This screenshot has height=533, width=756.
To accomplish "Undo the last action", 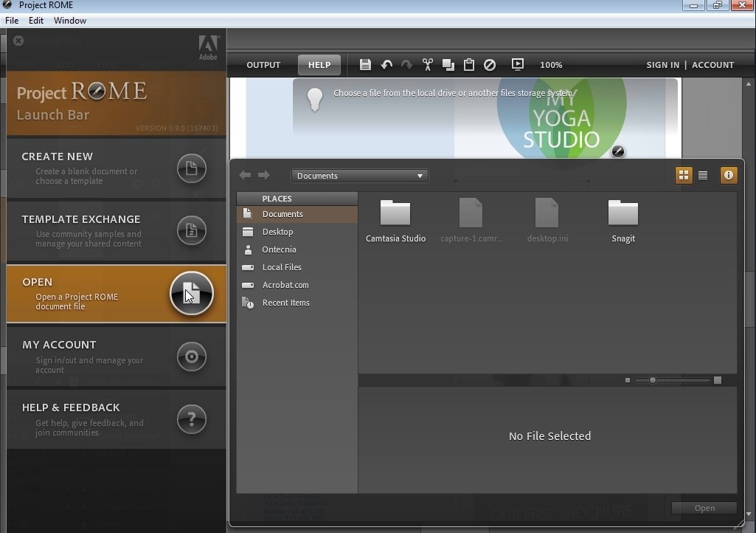I will coord(386,65).
